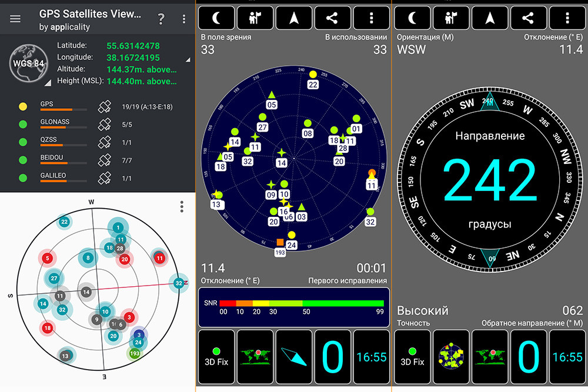The height and width of the screenshot is (392, 588).
Task: Click the help question mark icon
Action: tap(161, 19)
